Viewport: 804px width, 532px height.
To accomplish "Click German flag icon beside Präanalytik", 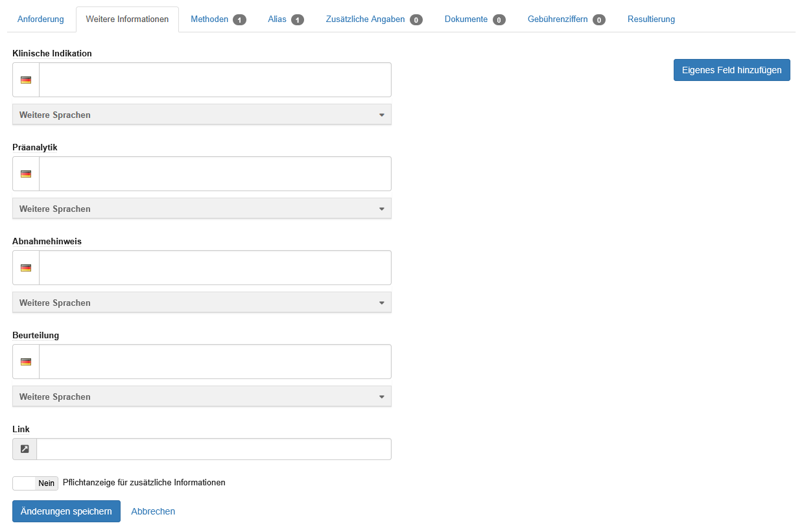I will 26,174.
